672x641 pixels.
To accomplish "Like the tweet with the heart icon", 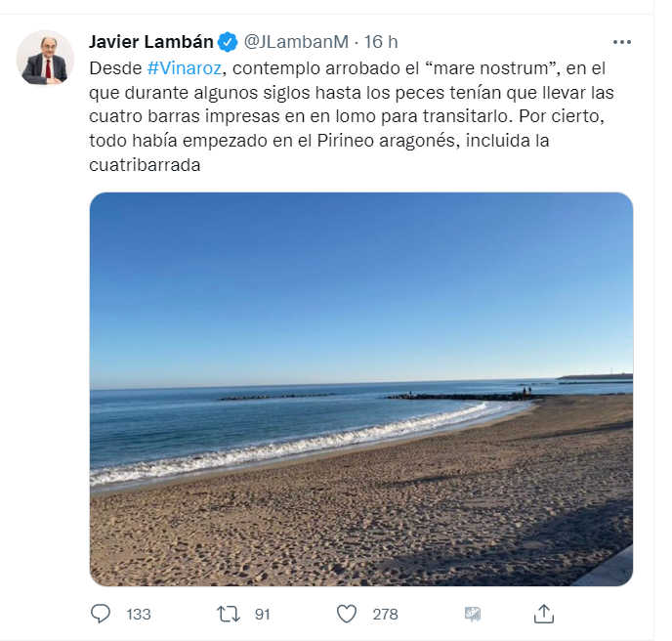I will coord(347,614).
